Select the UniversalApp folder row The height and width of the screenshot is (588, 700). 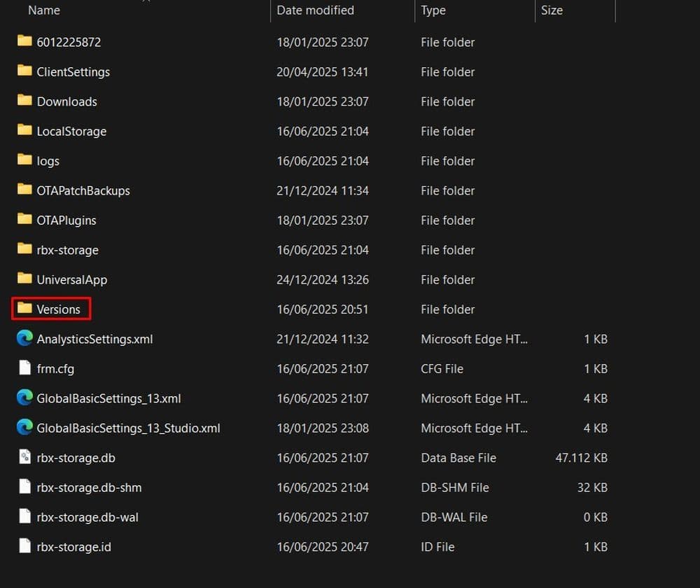click(x=71, y=279)
